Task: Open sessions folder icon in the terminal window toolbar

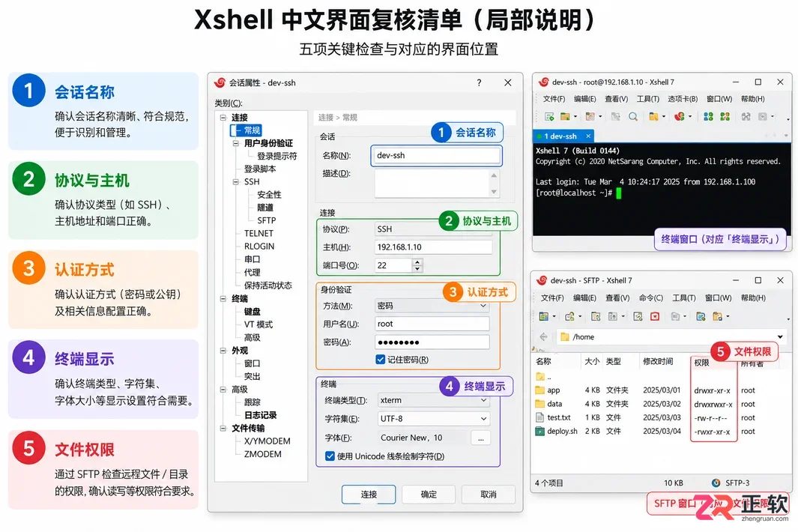Action: pos(565,117)
